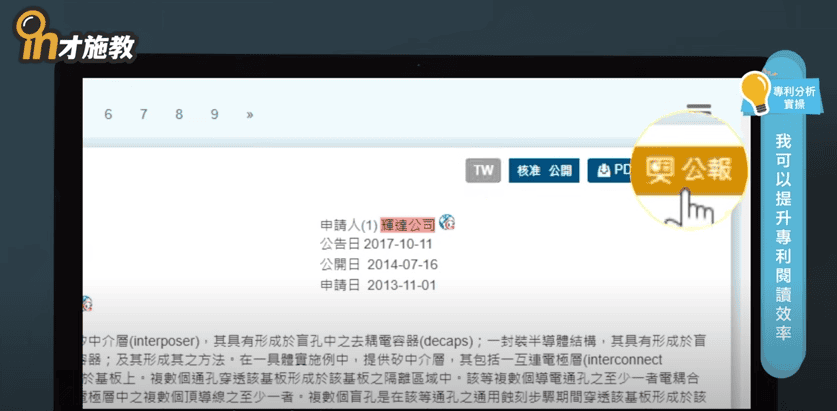The height and width of the screenshot is (411, 837).
Task: Click the 申請日 2013-11-01 date
Action: coord(378,285)
